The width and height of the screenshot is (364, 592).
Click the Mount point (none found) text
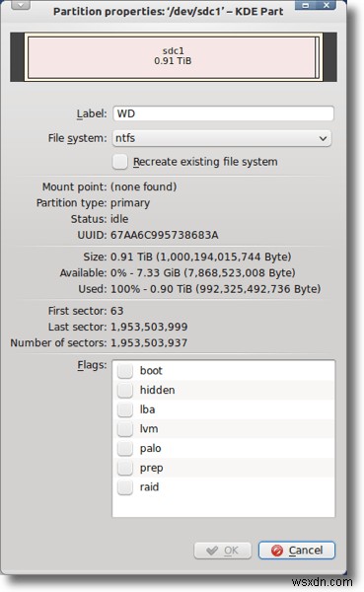(x=143, y=186)
